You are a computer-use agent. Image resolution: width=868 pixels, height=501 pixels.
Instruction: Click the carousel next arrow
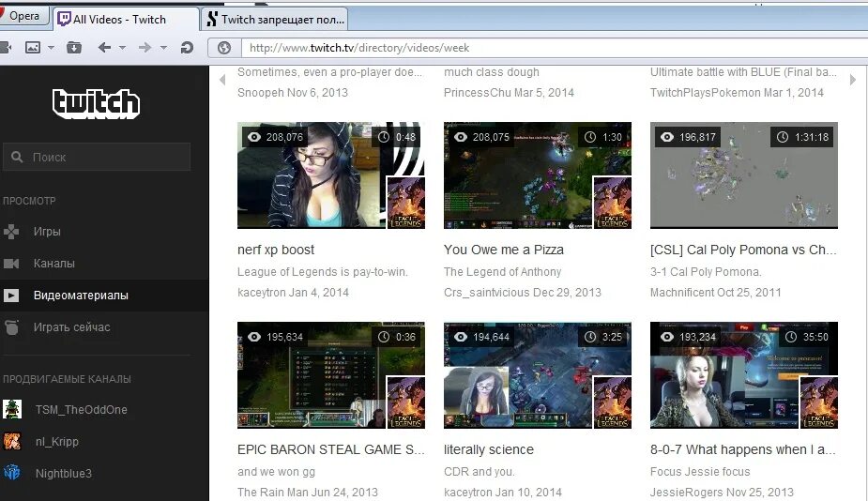point(852,80)
